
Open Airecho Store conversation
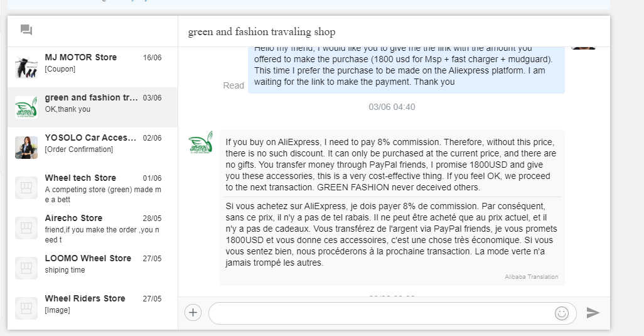pyautogui.click(x=92, y=228)
